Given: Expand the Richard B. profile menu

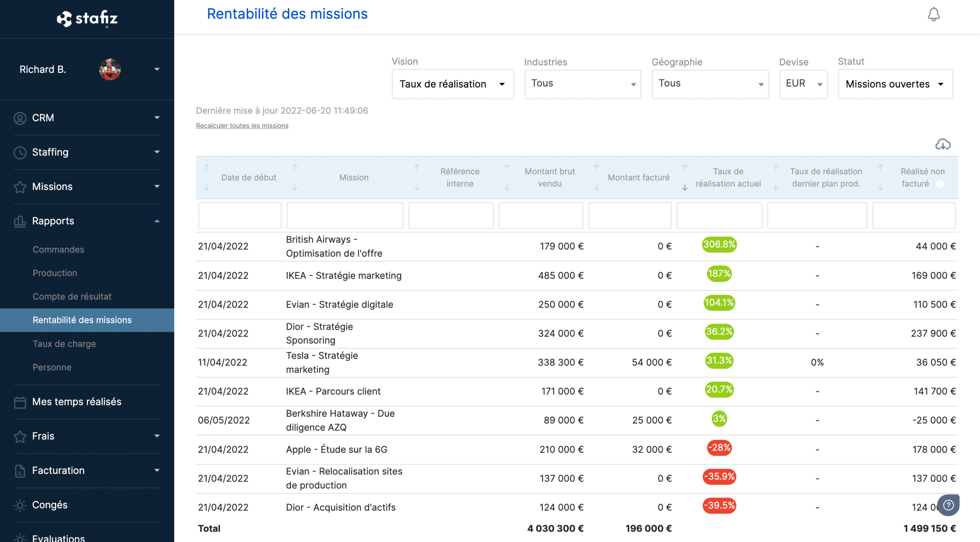Looking at the screenshot, I should click(157, 69).
